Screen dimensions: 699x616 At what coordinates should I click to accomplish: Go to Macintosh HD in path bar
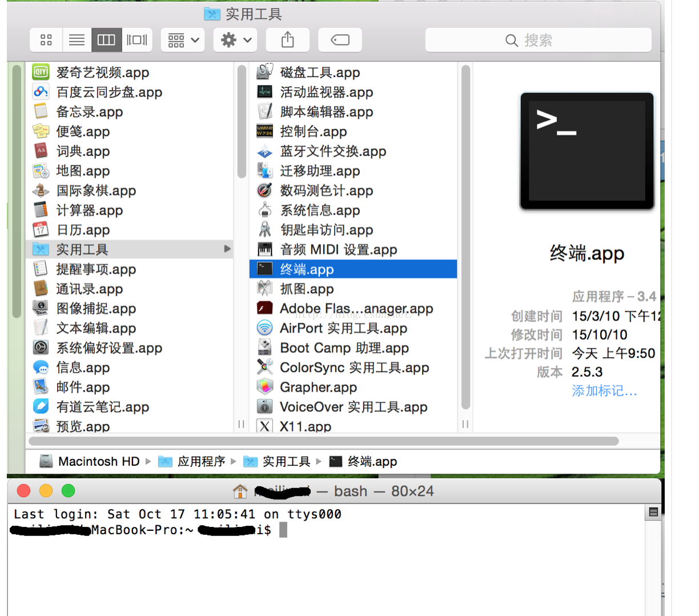click(90, 461)
